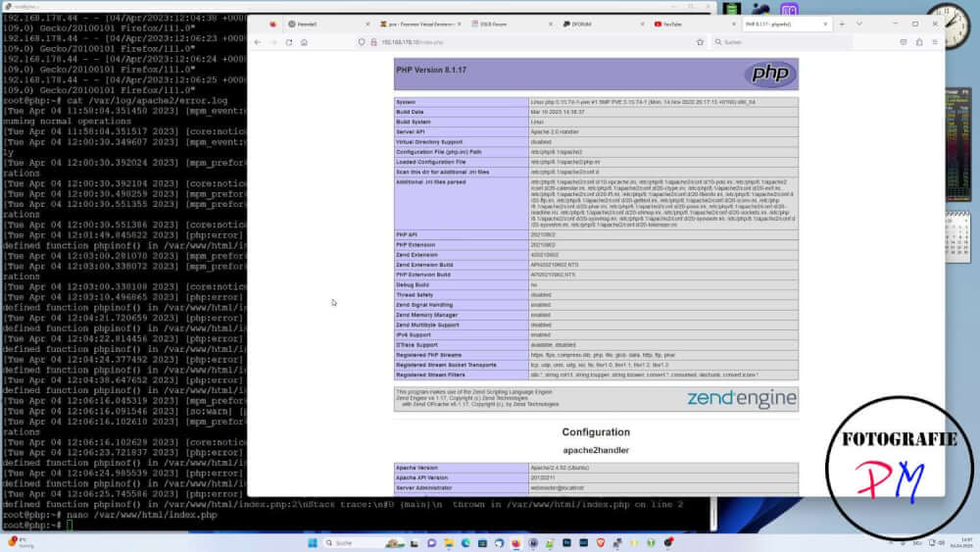Select the Zend Memory Manager row label

tap(427, 315)
